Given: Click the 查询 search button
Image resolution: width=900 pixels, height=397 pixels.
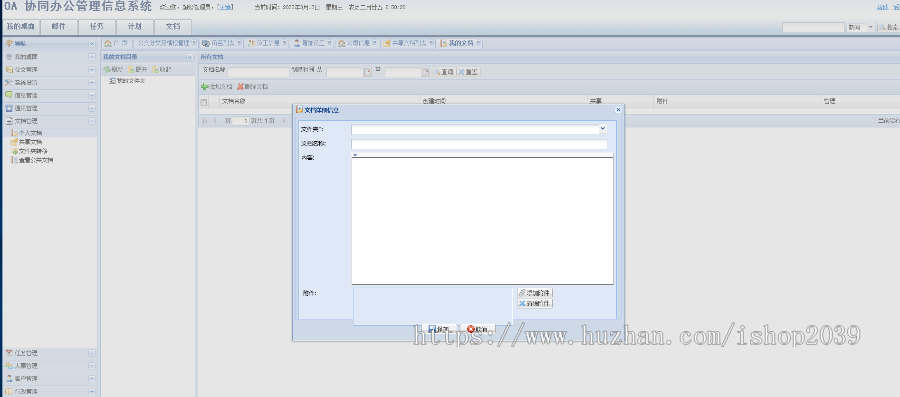Looking at the screenshot, I should [444, 72].
